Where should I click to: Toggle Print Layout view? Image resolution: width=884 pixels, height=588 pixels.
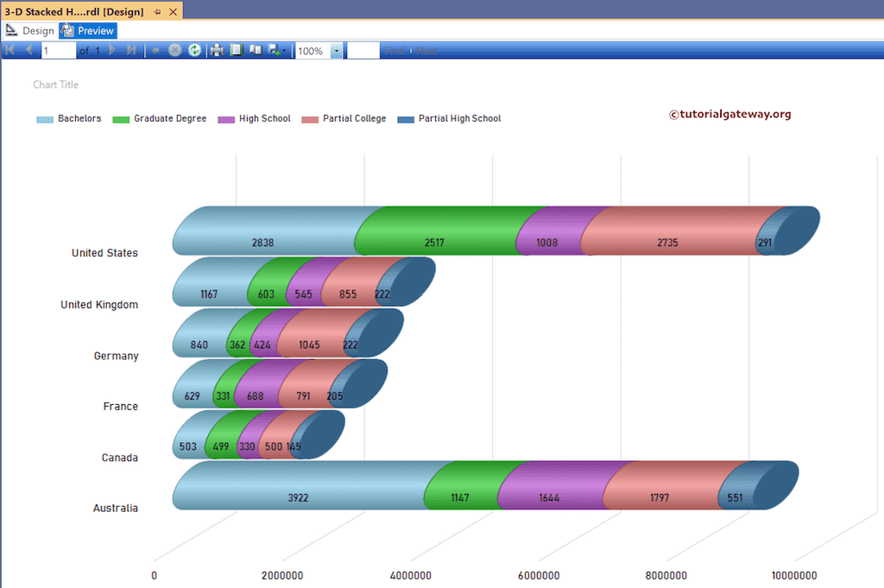pyautogui.click(x=237, y=49)
